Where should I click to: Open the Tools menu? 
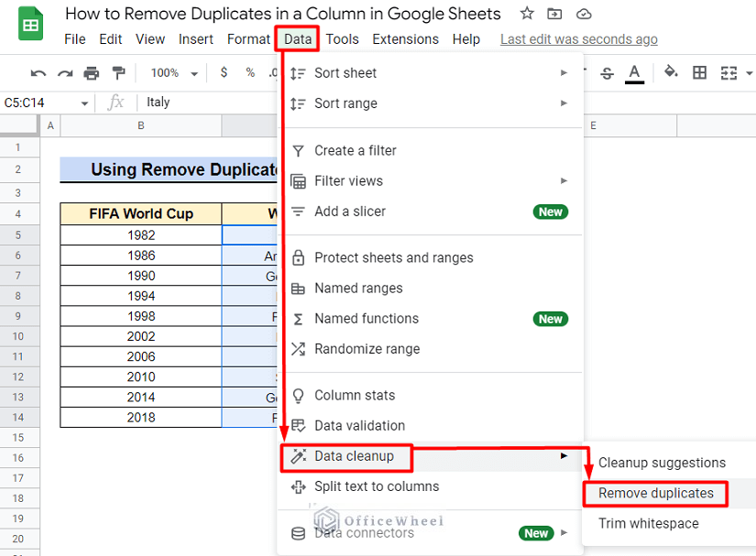click(342, 38)
